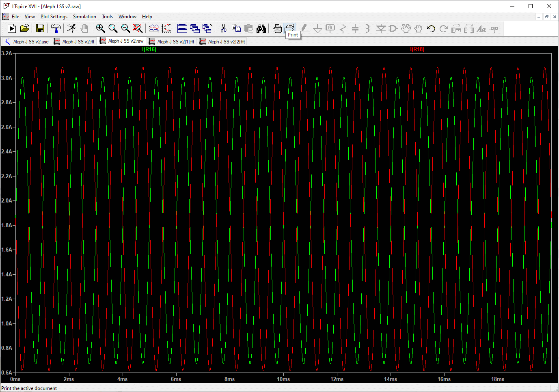Click the Copy documents icon
The width and height of the screenshot is (559, 392).
click(236, 28)
